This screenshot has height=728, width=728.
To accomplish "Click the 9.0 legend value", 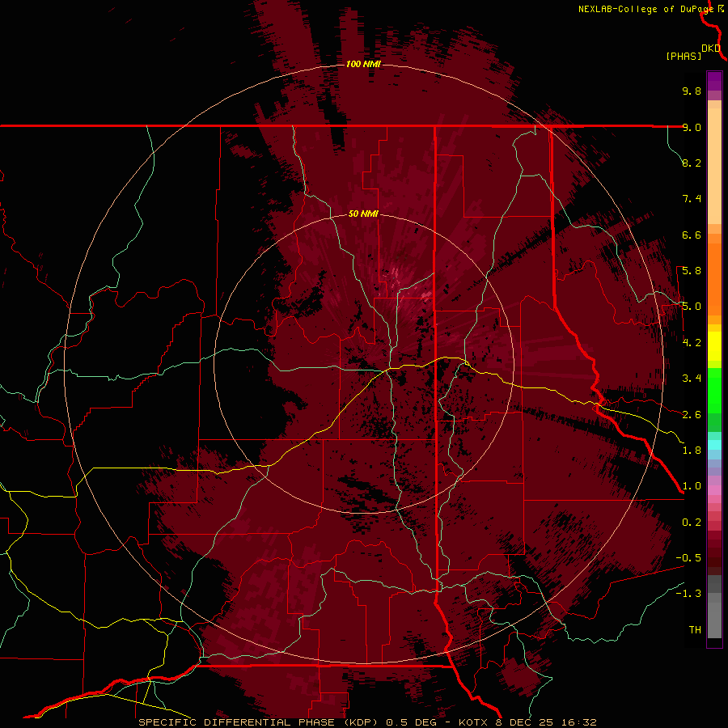I will [x=692, y=127].
